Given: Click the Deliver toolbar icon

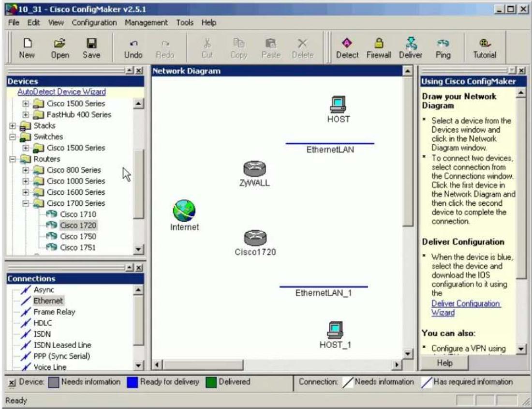Looking at the screenshot, I should tap(411, 48).
